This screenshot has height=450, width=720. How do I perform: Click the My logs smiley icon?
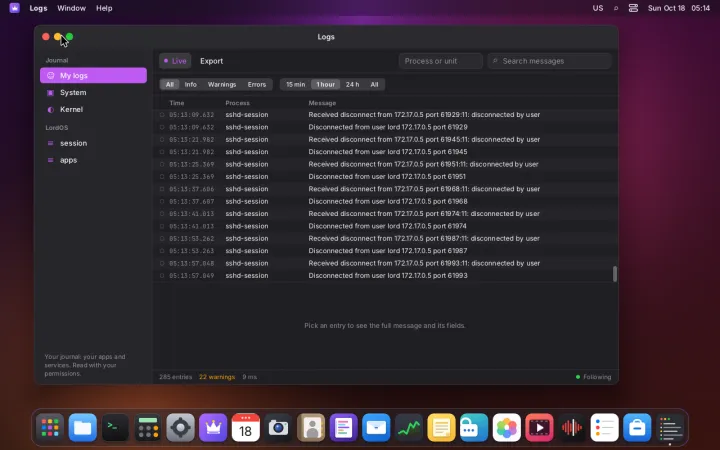[x=51, y=75]
